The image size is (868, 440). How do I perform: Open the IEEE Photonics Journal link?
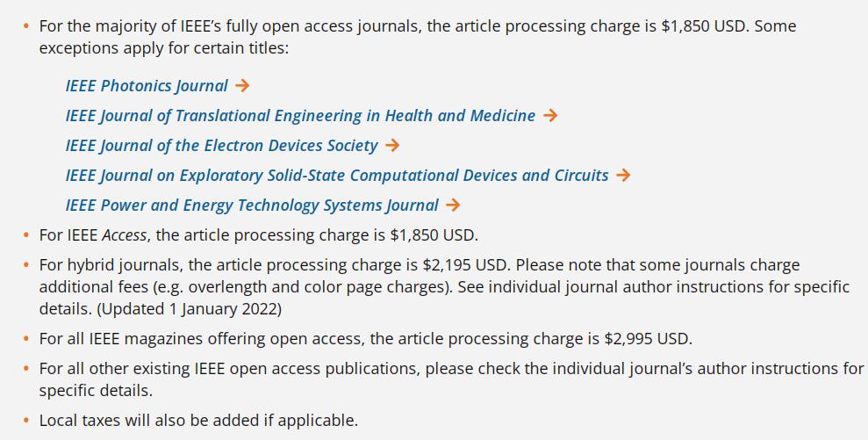coord(147,86)
